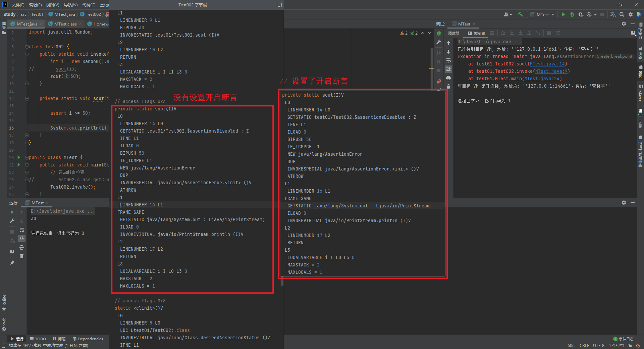Image resolution: width=644 pixels, height=349 pixels.
Task: Hide the Run panel with minus icon
Action: point(633,203)
